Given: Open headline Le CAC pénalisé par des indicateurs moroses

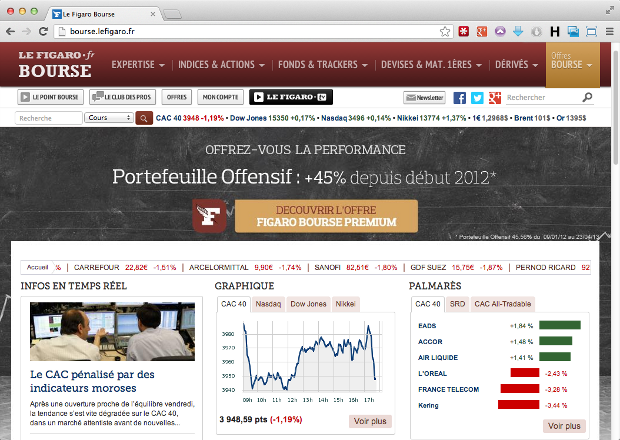Looking at the screenshot, I should 92,381.
